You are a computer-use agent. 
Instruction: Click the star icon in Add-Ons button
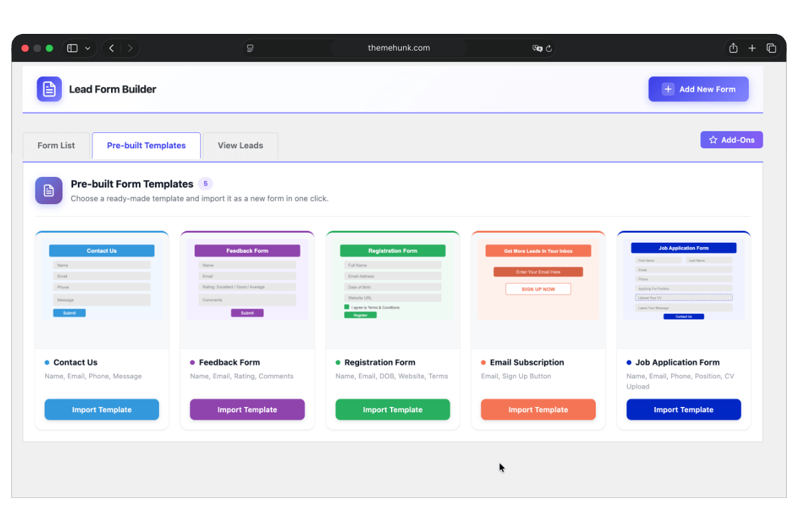(x=714, y=140)
